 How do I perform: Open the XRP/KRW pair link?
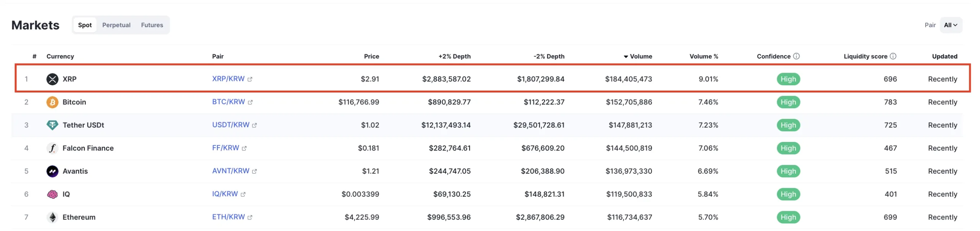tap(229, 79)
